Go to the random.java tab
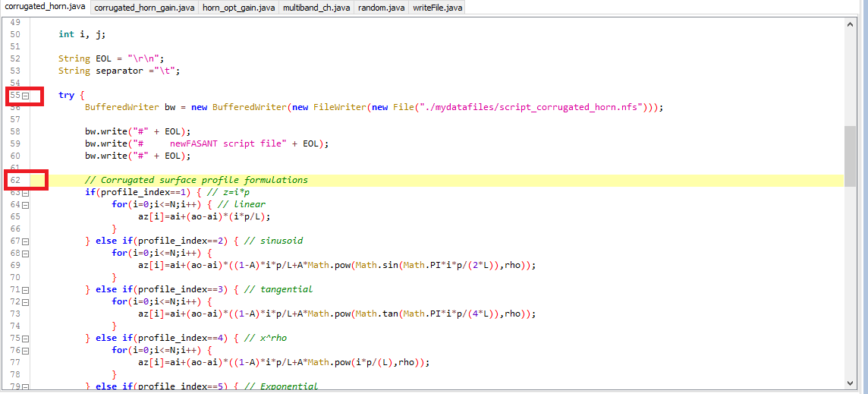 (382, 8)
